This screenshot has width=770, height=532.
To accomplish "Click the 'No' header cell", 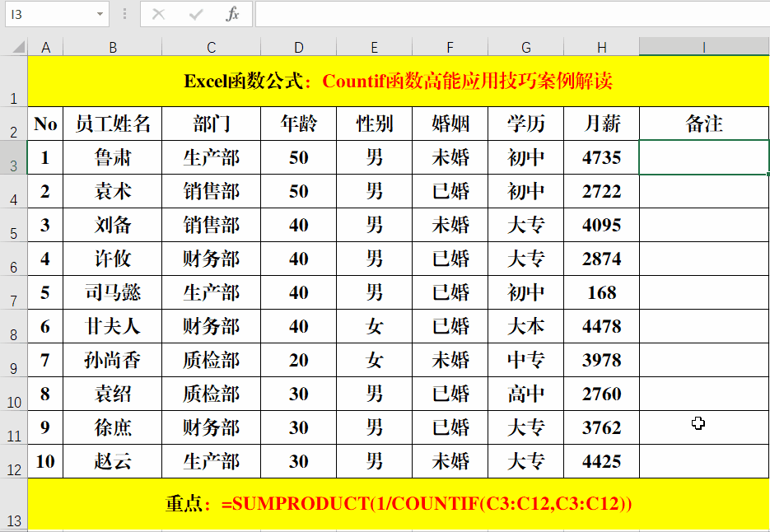I will (45, 124).
